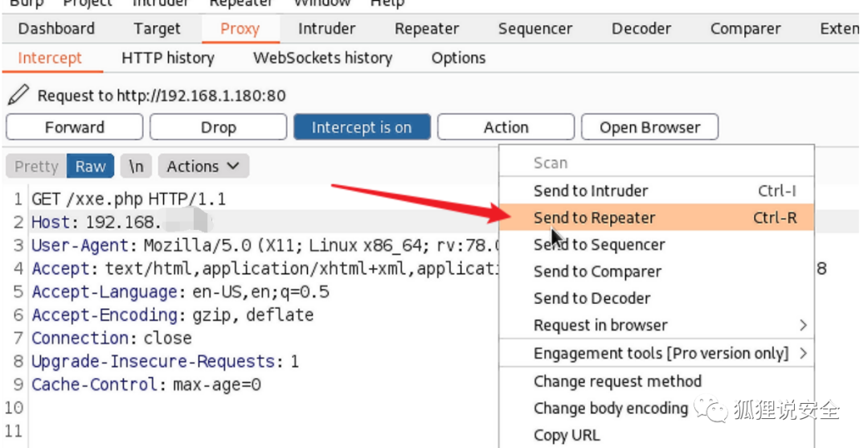Click the Open Browser button

click(649, 127)
